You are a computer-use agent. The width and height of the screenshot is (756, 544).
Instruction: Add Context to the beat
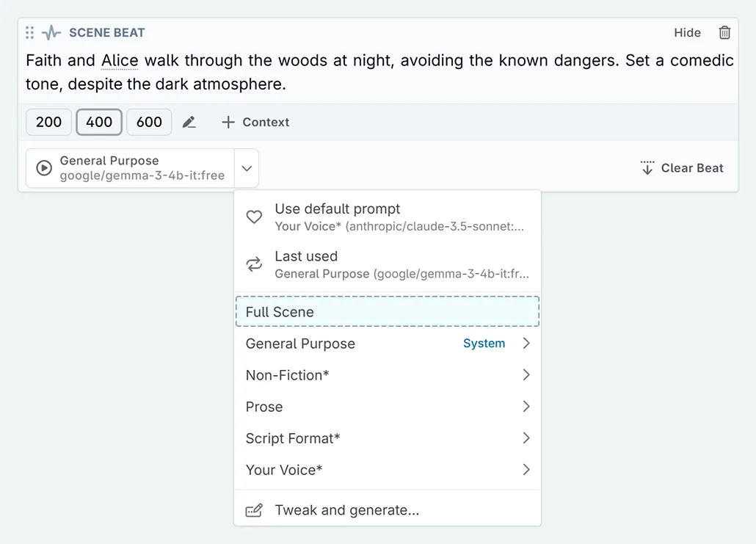[255, 122]
